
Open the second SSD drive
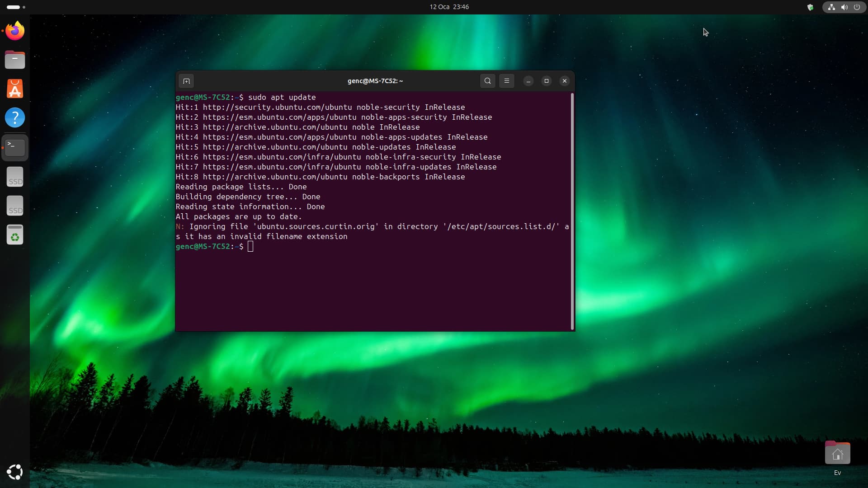(15, 206)
